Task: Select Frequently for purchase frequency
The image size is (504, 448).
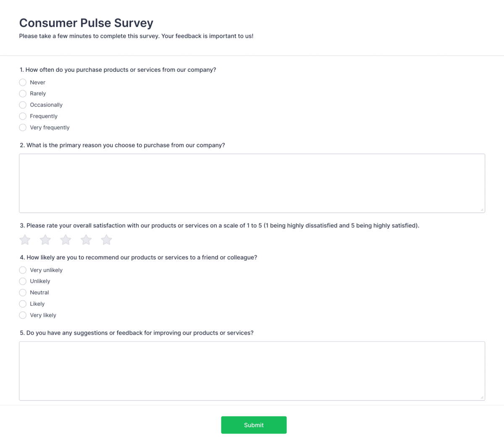Action: (23, 116)
